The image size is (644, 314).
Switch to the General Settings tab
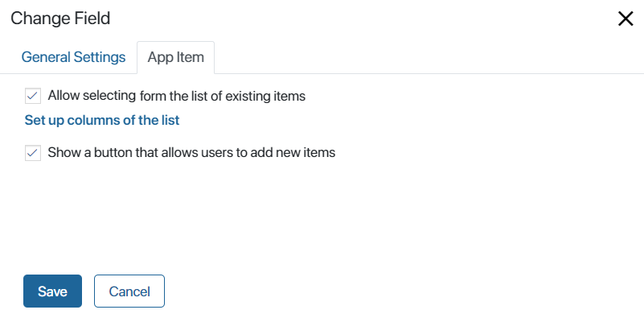73,57
